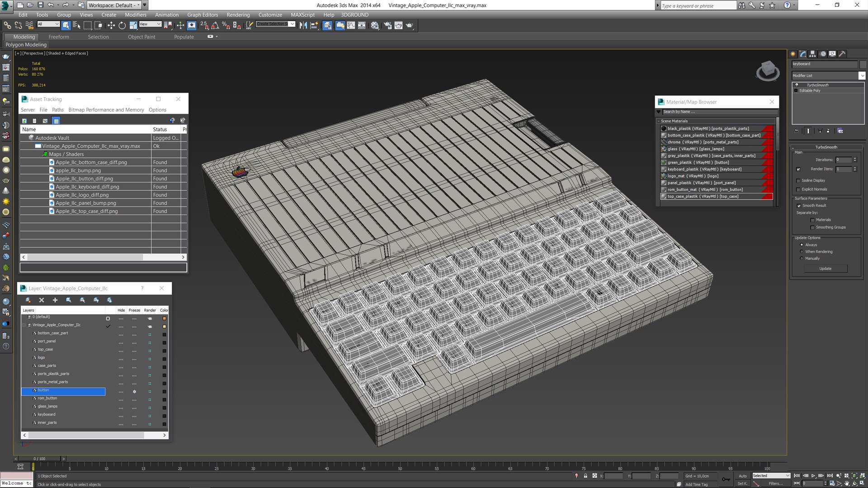The image size is (868, 488).
Task: Click the Select and Link icon
Action: [x=7, y=26]
